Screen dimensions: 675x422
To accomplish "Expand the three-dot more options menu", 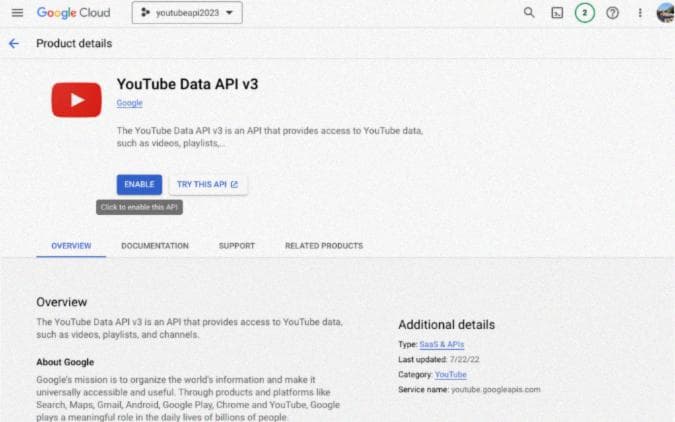I will coord(640,13).
